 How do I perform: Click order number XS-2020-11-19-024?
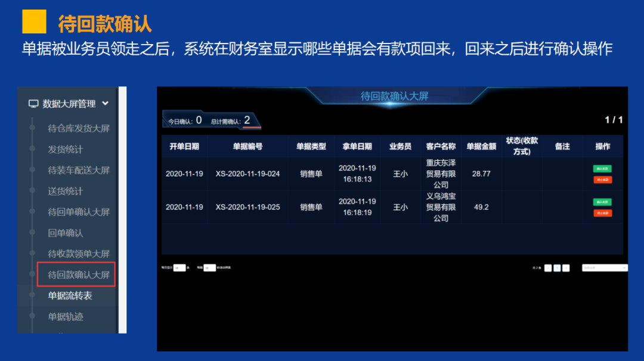[247, 174]
